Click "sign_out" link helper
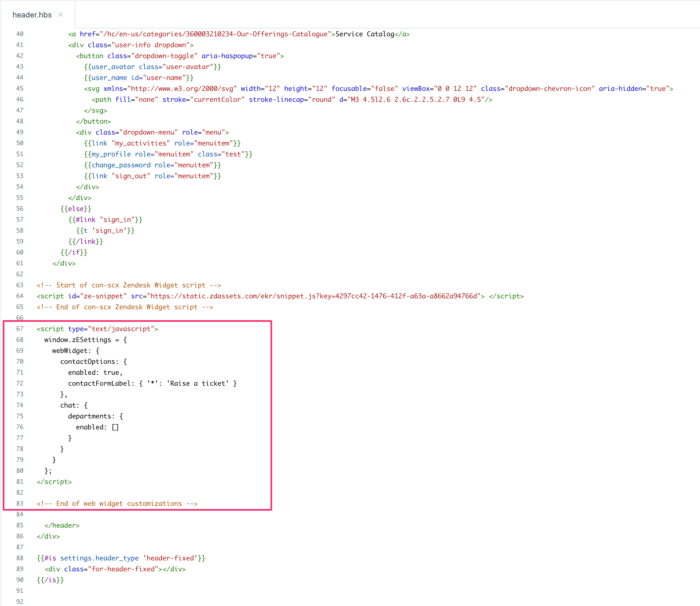Image resolution: width=700 pixels, height=606 pixels. [x=153, y=176]
